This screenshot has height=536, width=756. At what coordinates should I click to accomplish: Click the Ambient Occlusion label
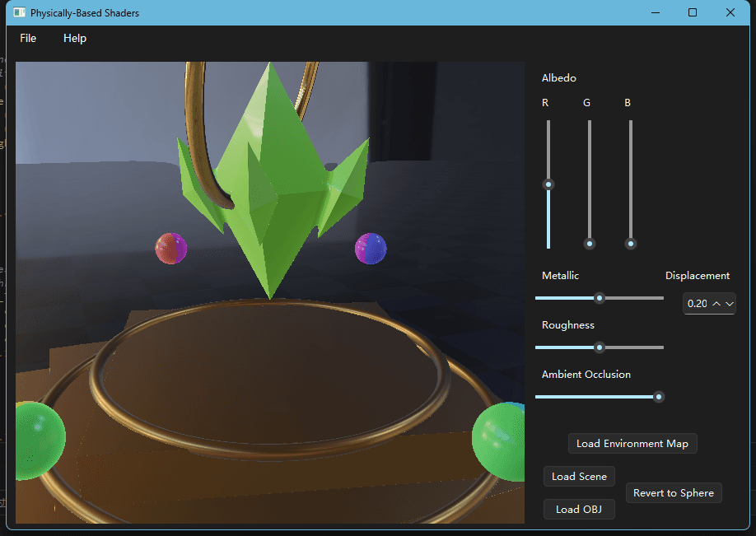pos(586,375)
